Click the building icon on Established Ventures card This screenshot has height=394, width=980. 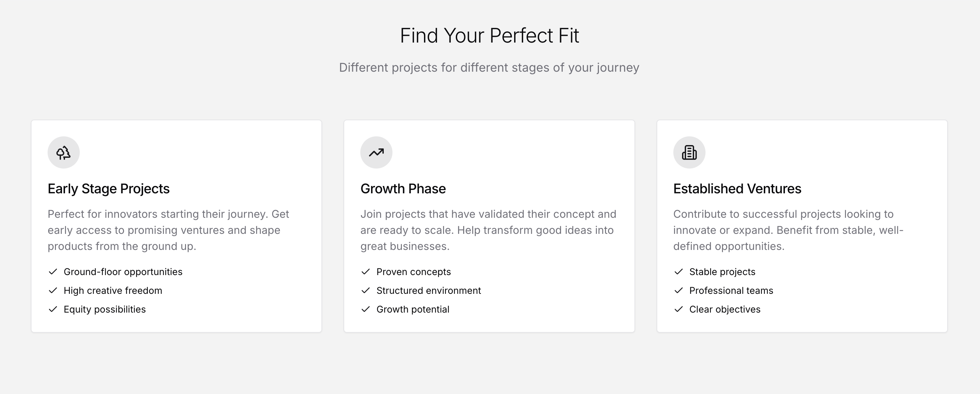pyautogui.click(x=689, y=152)
